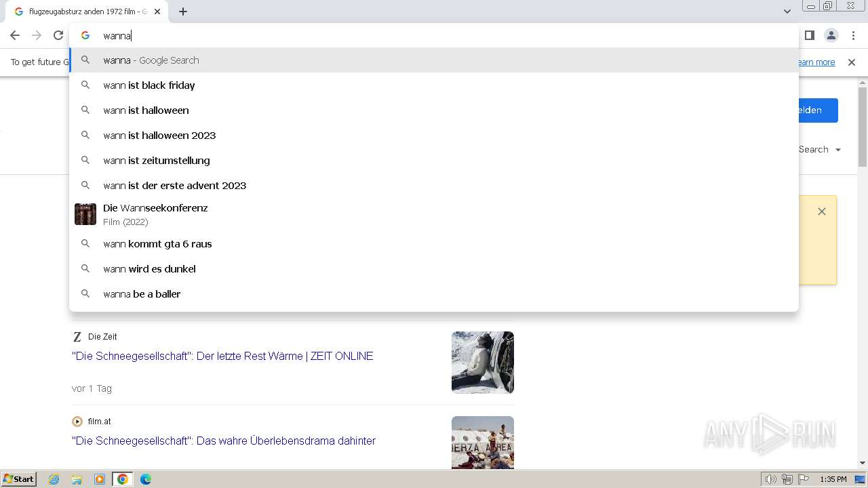Viewport: 868px width, 488px height.
Task: Open the side panel icon
Action: point(809,35)
